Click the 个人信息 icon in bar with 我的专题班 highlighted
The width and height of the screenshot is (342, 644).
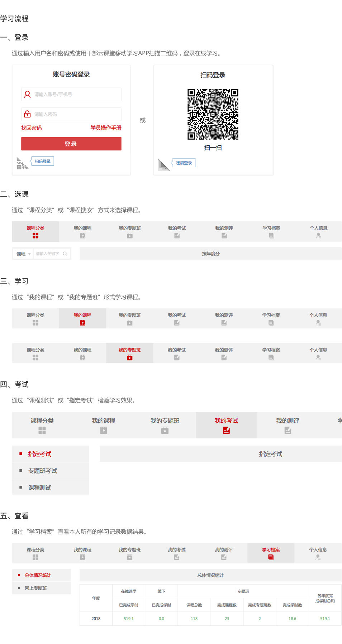(318, 357)
